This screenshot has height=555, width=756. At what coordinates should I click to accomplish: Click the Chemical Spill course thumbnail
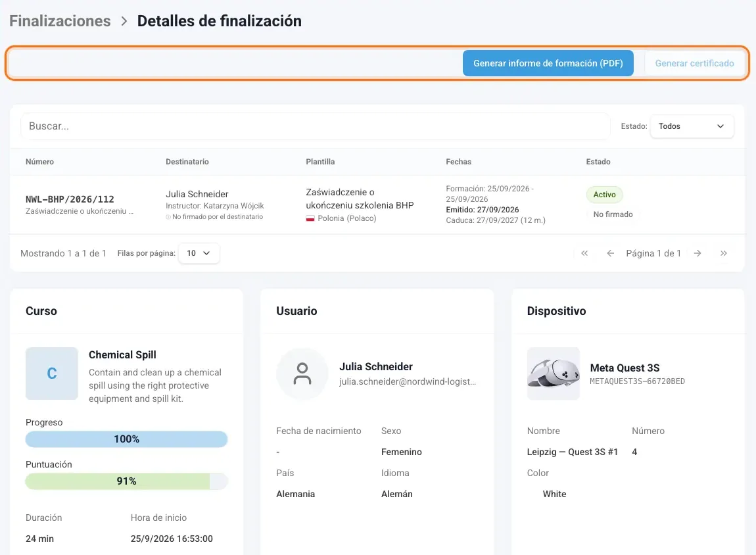click(51, 374)
